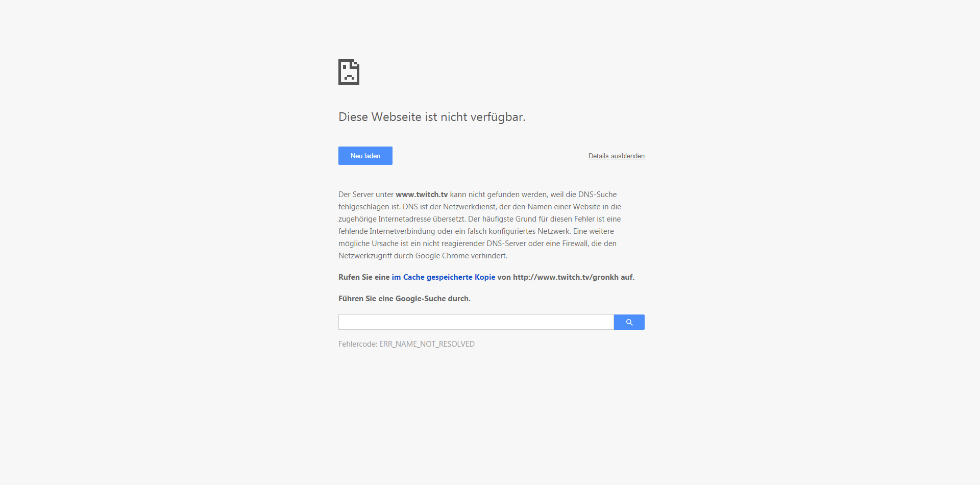Click the http://www.twitch.tv/gronkh URL text
This screenshot has height=485, width=980.
566,277
